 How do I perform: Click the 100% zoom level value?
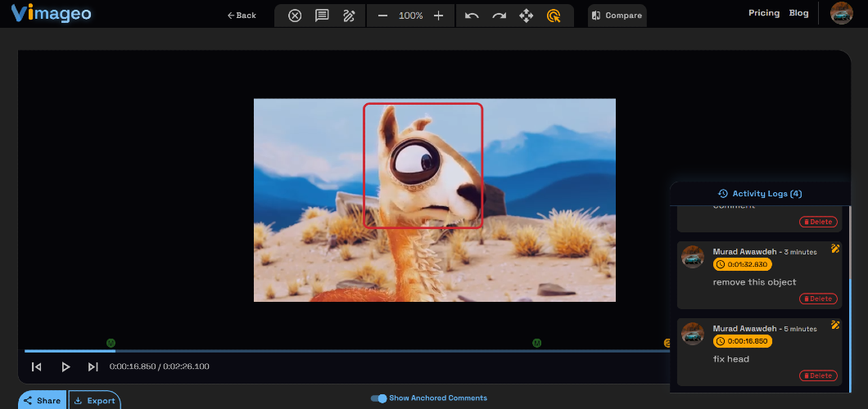(411, 16)
